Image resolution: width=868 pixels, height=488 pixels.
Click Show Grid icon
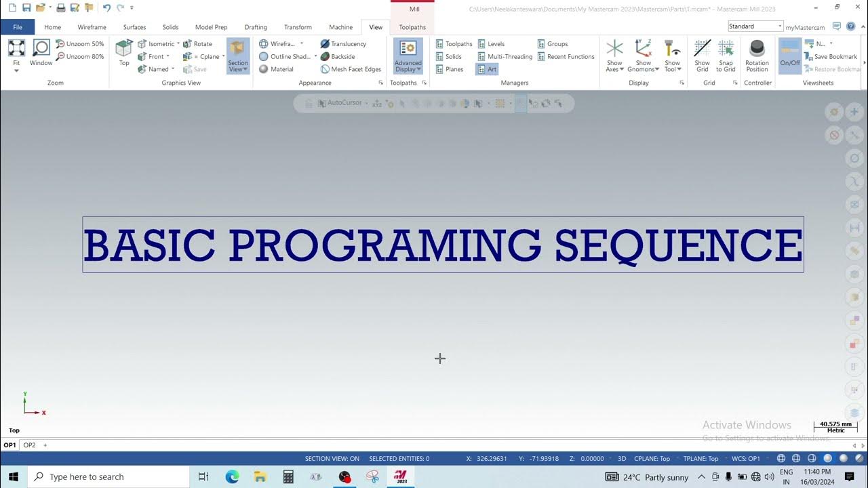703,48
